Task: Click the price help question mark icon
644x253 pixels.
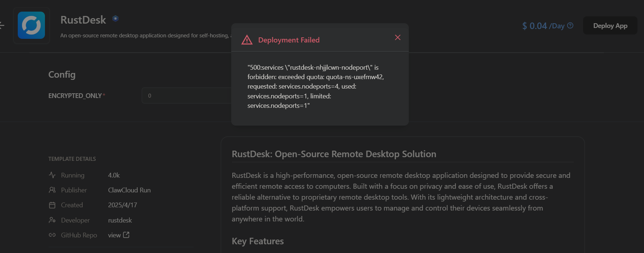Action: (570, 25)
